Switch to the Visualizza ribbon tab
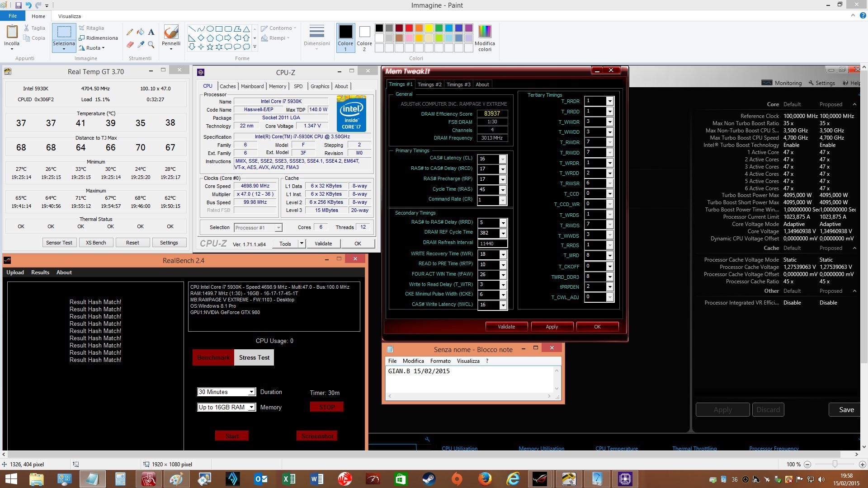 tap(69, 16)
